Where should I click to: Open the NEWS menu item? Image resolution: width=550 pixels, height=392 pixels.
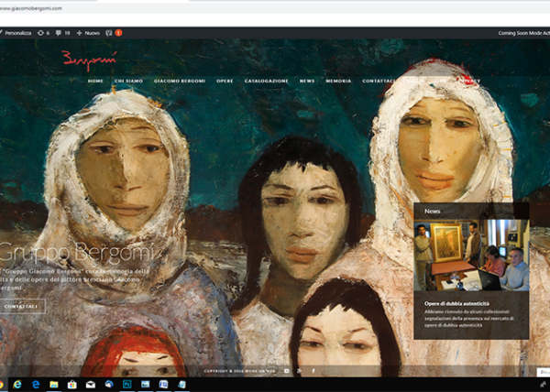[307, 81]
